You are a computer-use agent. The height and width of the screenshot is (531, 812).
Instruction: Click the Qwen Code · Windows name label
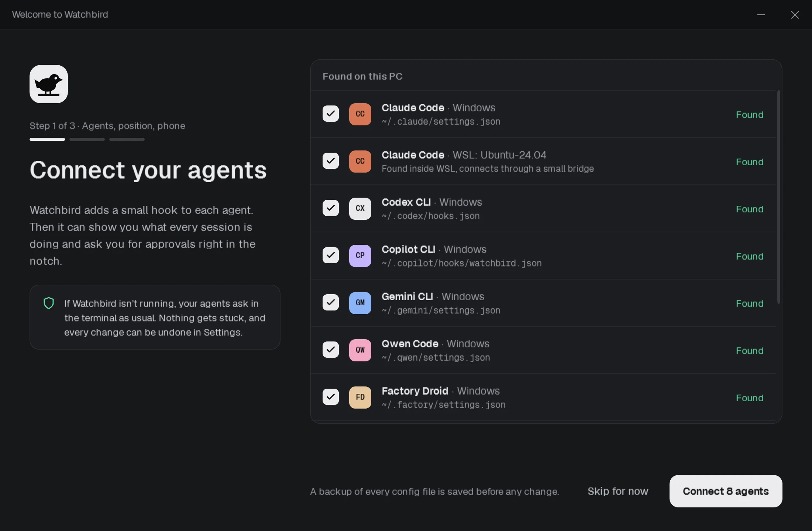tap(436, 344)
